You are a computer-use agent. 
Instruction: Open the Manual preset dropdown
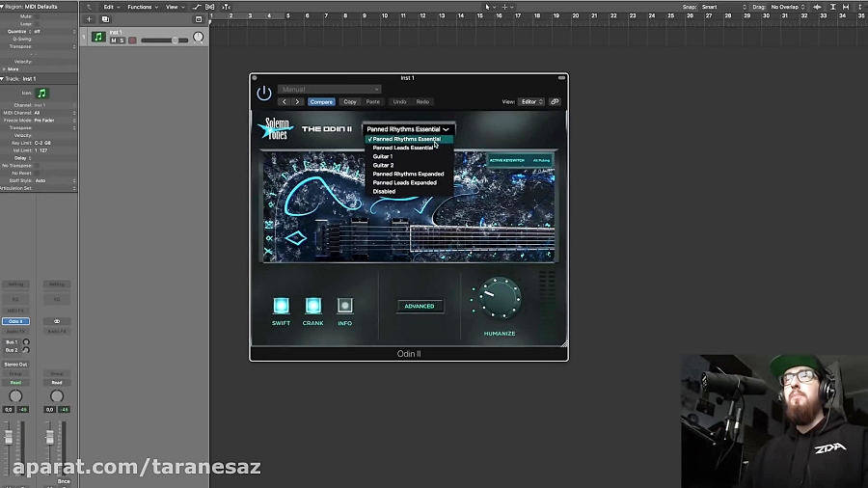pyautogui.click(x=329, y=90)
